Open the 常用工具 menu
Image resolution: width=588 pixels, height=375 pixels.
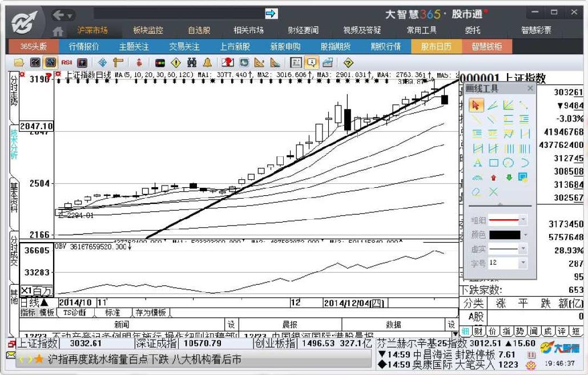(x=421, y=30)
